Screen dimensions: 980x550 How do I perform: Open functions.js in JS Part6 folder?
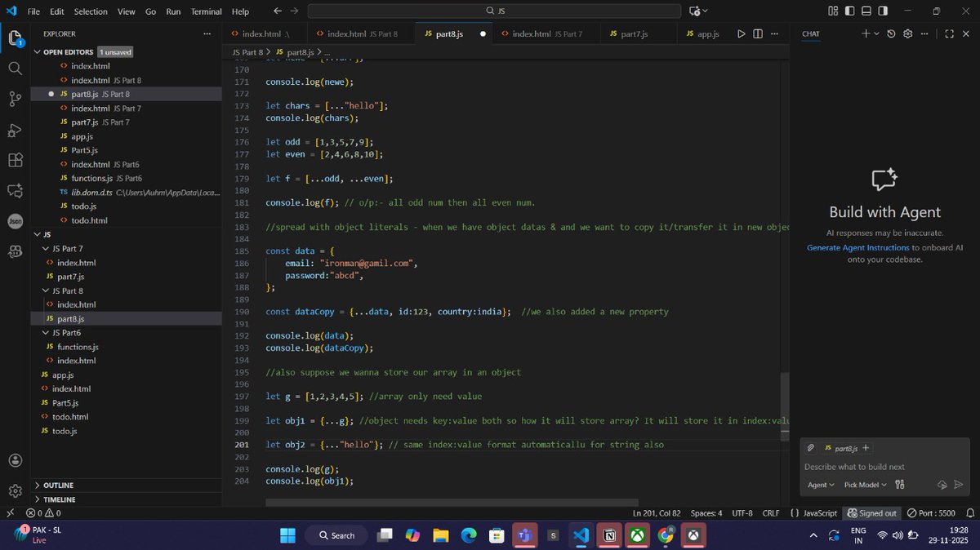[x=78, y=347]
